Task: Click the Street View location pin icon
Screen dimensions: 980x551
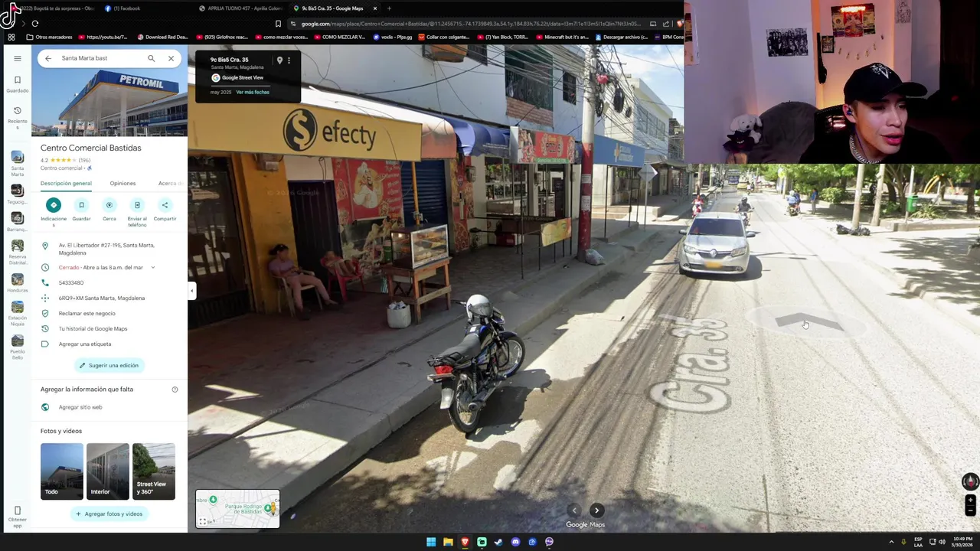Action: pyautogui.click(x=279, y=60)
